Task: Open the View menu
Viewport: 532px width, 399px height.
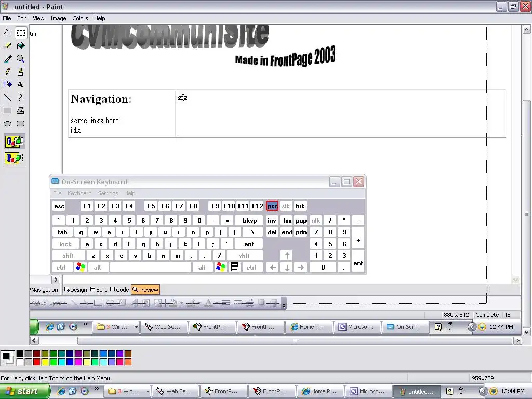Action: [x=38, y=18]
